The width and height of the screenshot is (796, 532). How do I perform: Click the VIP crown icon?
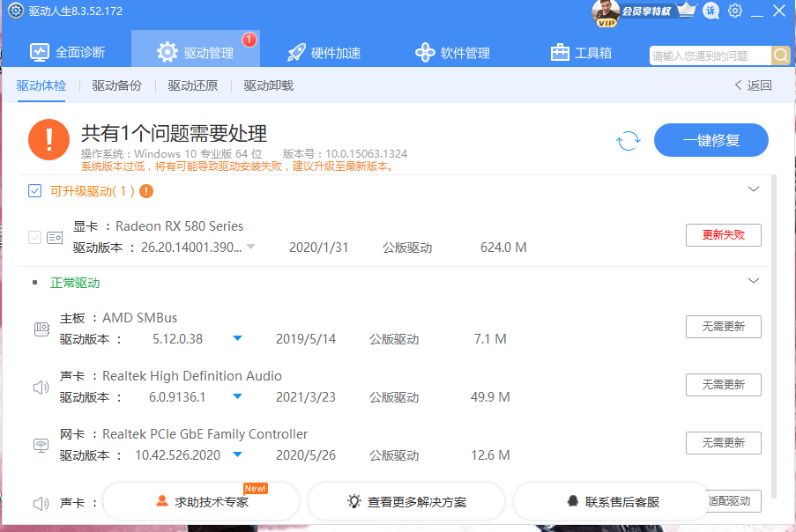(687, 10)
